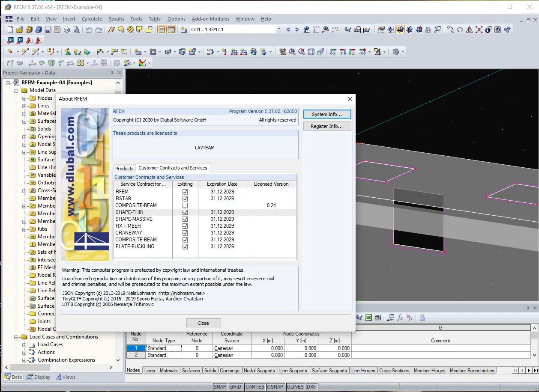539x392 pixels.
Task: Toggle the SNAP status bar button
Action: (220, 387)
